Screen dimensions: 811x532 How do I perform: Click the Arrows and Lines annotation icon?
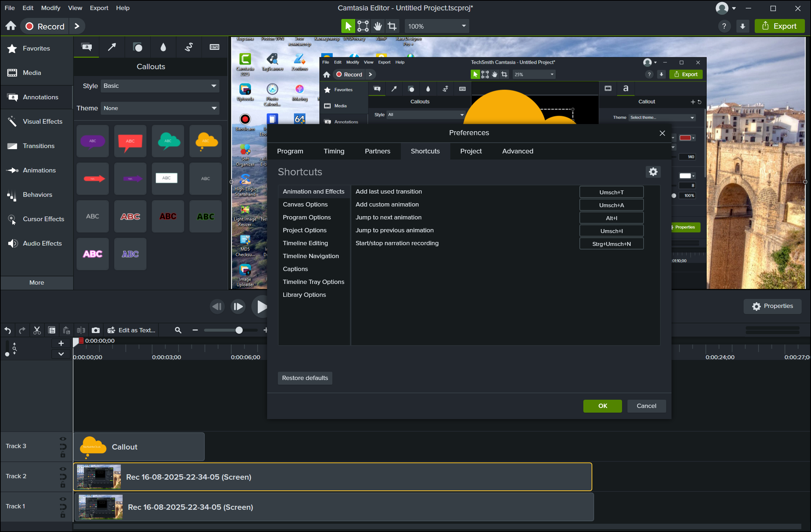pyautogui.click(x=112, y=47)
